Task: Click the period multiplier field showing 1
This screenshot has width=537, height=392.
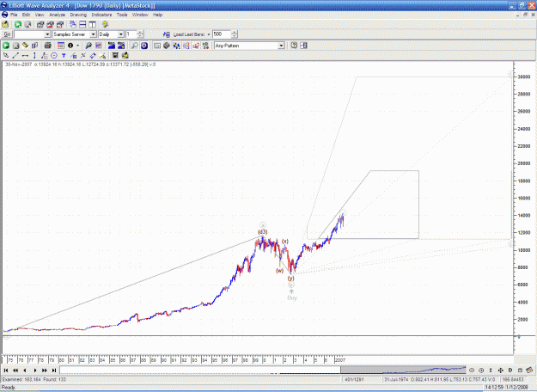Action: click(x=131, y=34)
